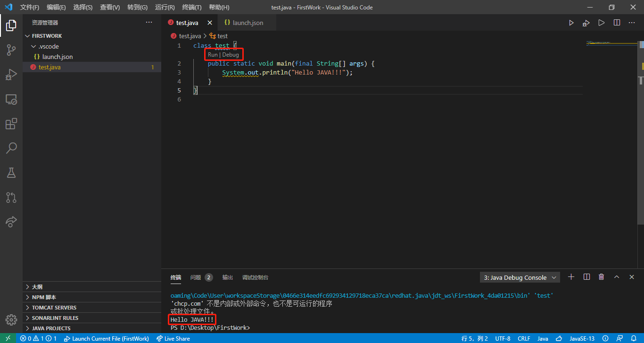Click the errors and warnings counter in the status bar
Image resolution: width=644 pixels, height=343 pixels.
click(x=38, y=338)
